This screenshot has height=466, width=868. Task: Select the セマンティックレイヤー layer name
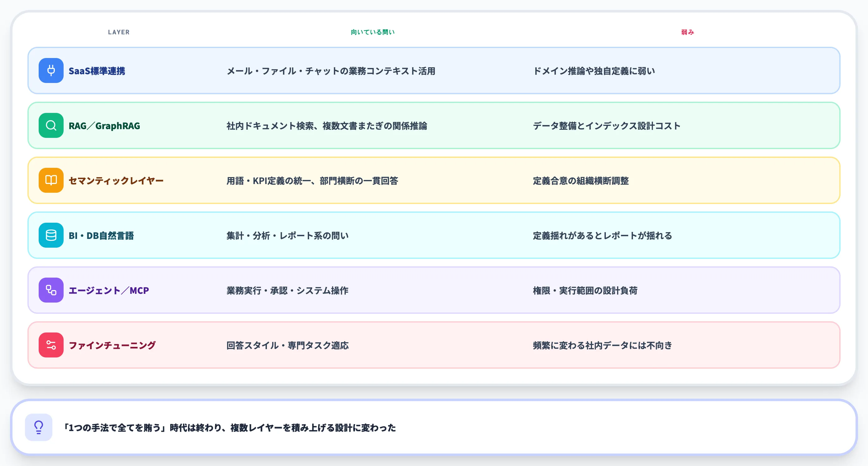pos(116,181)
